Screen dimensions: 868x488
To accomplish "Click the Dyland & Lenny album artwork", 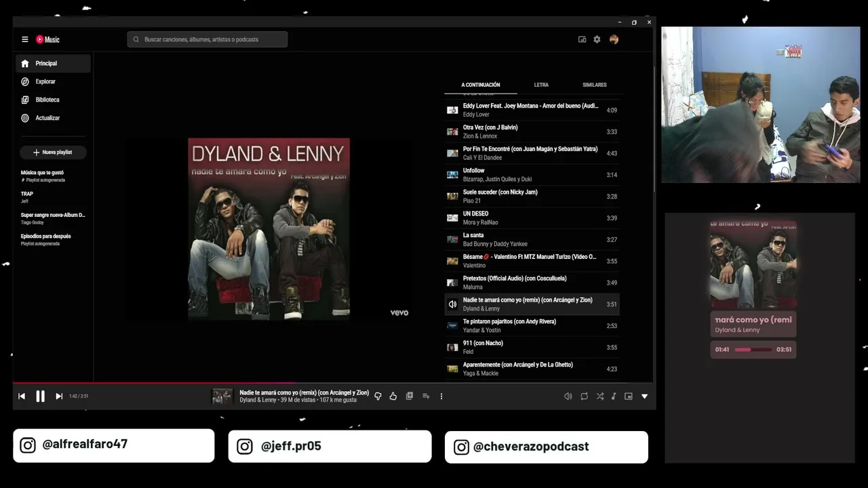I will pos(269,228).
